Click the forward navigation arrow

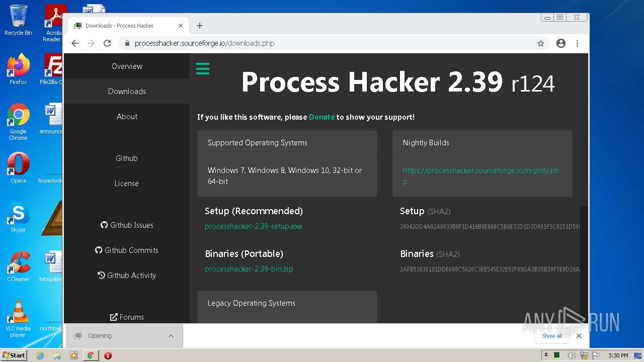91,43
